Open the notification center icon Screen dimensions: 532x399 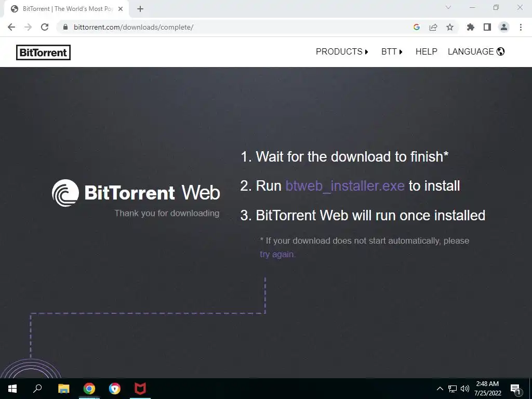pos(515,389)
